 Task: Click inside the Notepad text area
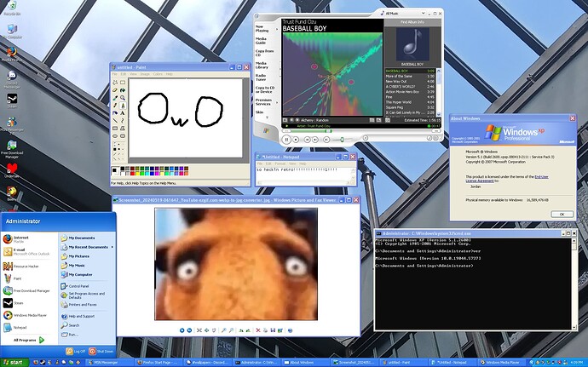(x=303, y=173)
